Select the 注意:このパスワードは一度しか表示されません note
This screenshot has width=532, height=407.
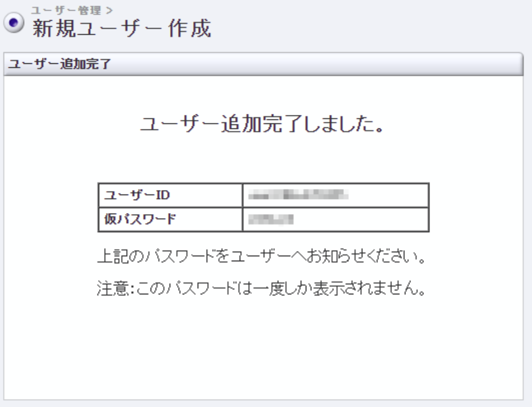point(262,289)
